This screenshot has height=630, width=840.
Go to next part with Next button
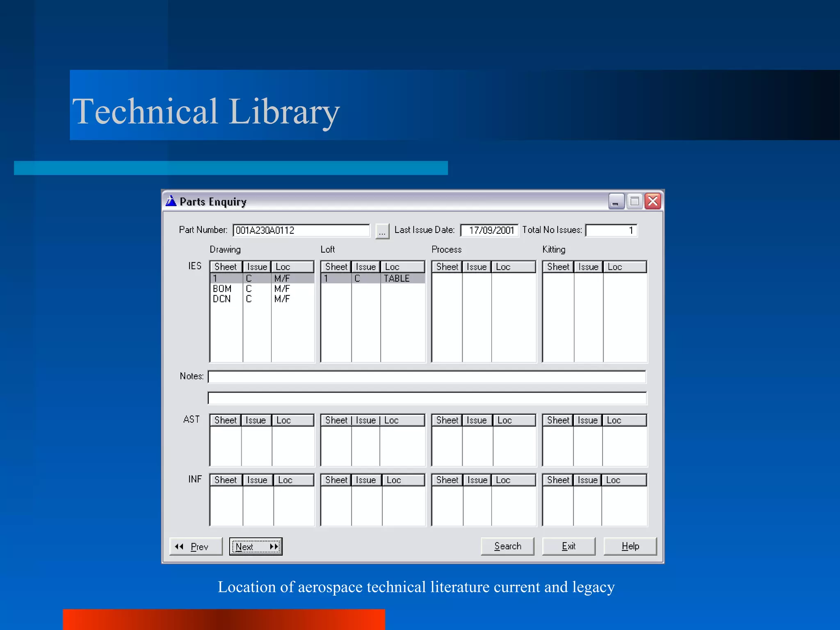(256, 546)
